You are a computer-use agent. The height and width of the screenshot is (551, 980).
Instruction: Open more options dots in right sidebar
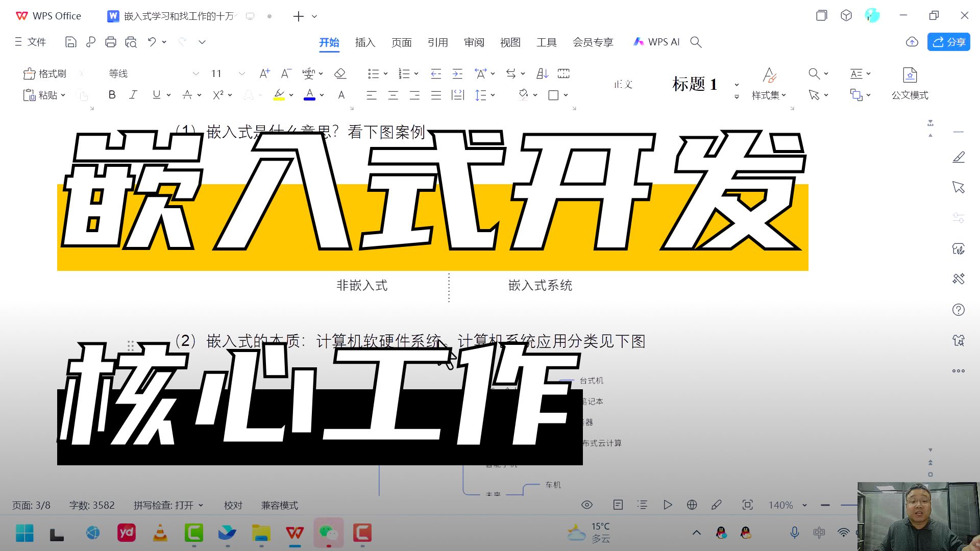959,371
